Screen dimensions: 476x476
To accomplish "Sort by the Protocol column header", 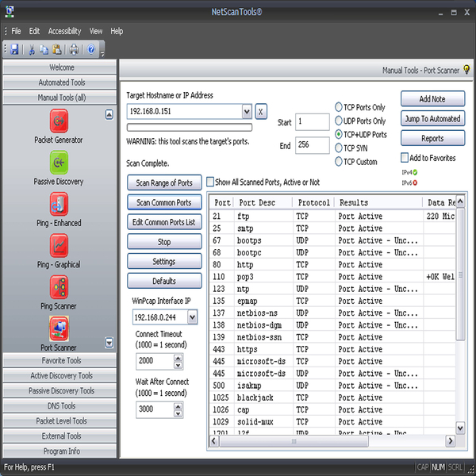I will tap(313, 202).
